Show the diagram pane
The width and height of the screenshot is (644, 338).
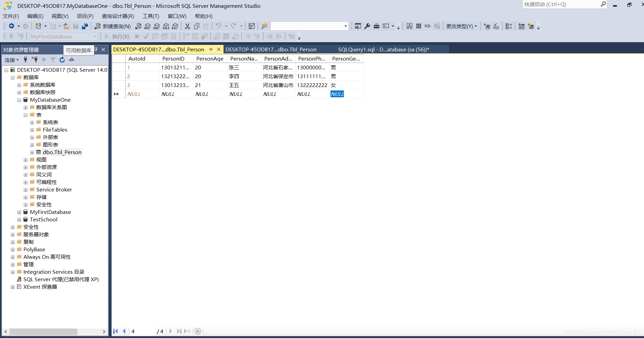click(x=409, y=26)
